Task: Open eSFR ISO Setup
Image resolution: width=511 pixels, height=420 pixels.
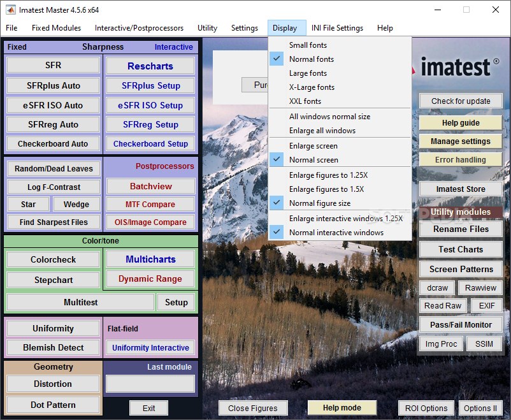Action: coord(150,105)
